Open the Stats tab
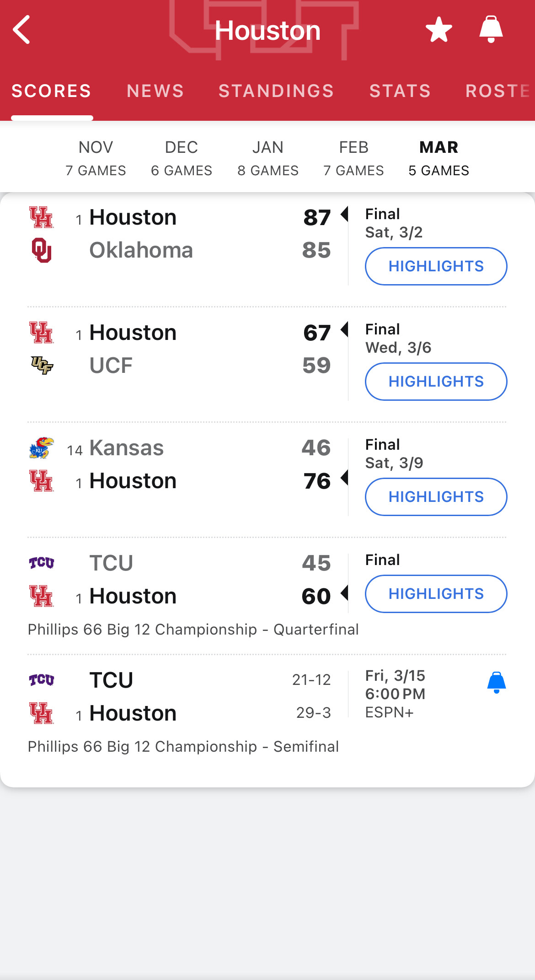The image size is (535, 980). pos(400,91)
